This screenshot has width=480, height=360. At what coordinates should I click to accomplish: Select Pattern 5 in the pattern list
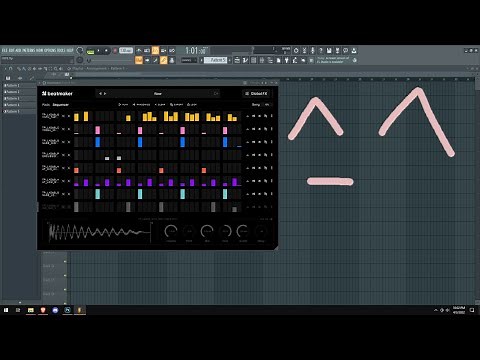19,111
